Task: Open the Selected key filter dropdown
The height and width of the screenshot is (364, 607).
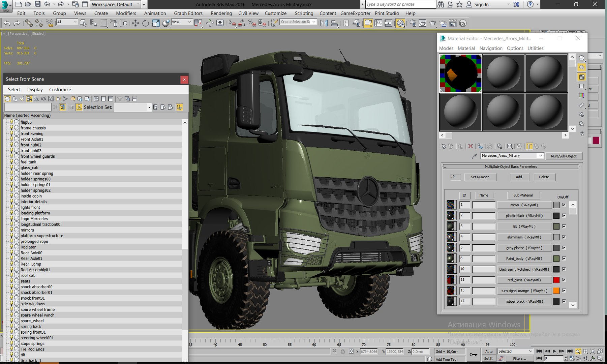Action: 515,351
